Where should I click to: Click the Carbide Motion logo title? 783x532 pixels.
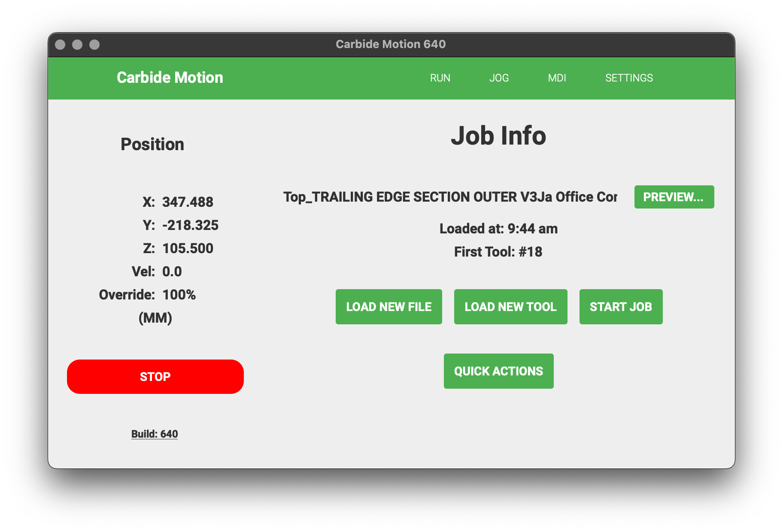pyautogui.click(x=170, y=78)
